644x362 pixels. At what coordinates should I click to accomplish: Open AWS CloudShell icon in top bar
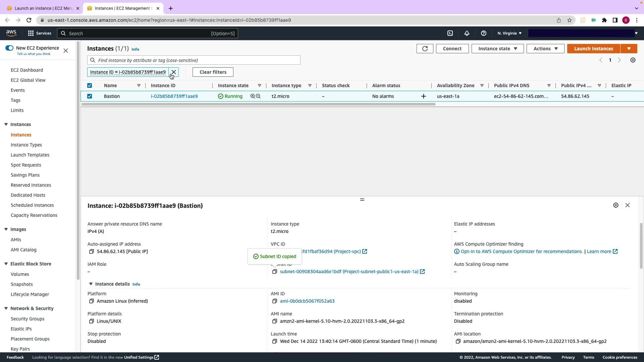pos(450,33)
